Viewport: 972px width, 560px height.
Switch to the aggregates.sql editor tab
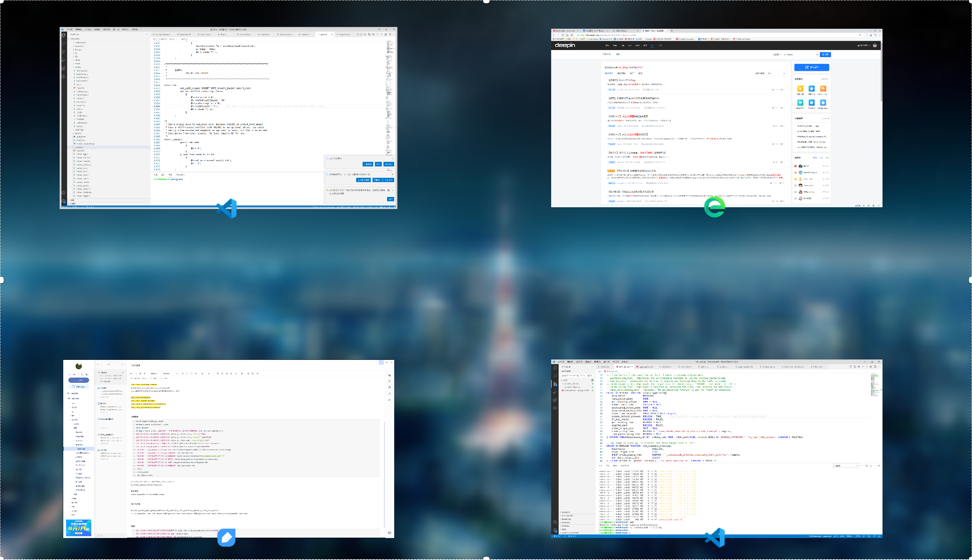646,367
